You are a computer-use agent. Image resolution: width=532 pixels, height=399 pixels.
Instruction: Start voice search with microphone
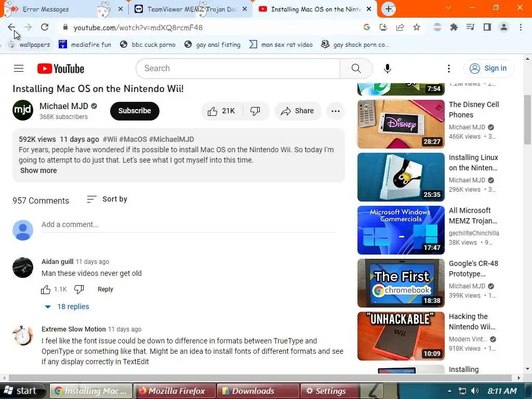tap(388, 69)
